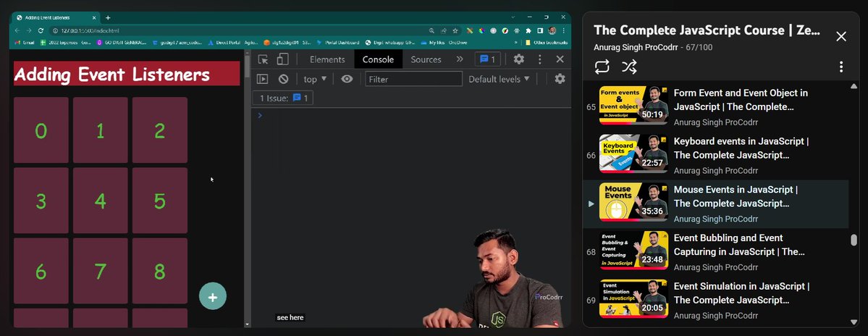Click the playlist scroll down arrow
The height and width of the screenshot is (336, 868).
pos(854,322)
